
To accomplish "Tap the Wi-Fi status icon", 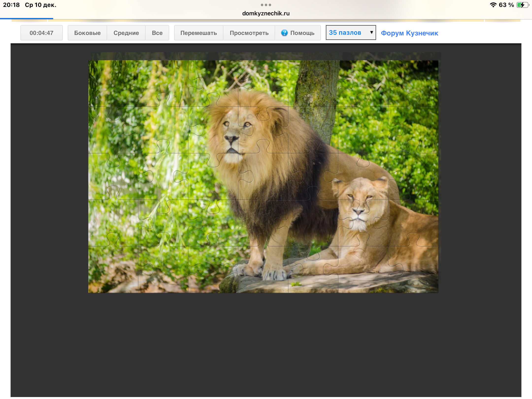I will 493,5.
